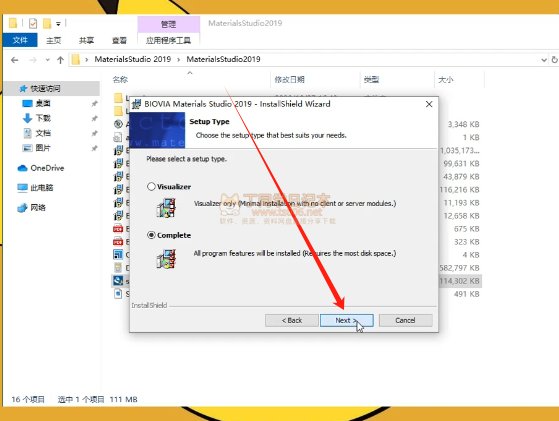
Task: Click the PDF icon beside 675 KB
Action: tap(118, 229)
